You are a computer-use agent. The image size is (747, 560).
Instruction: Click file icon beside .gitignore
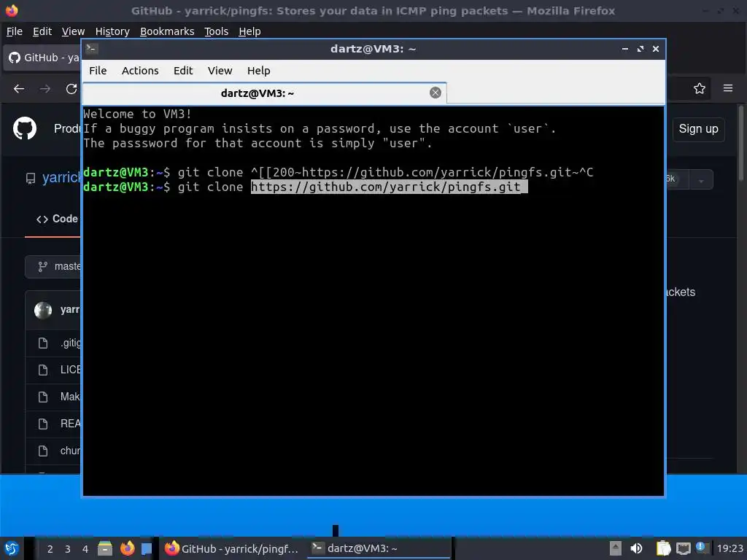[43, 343]
